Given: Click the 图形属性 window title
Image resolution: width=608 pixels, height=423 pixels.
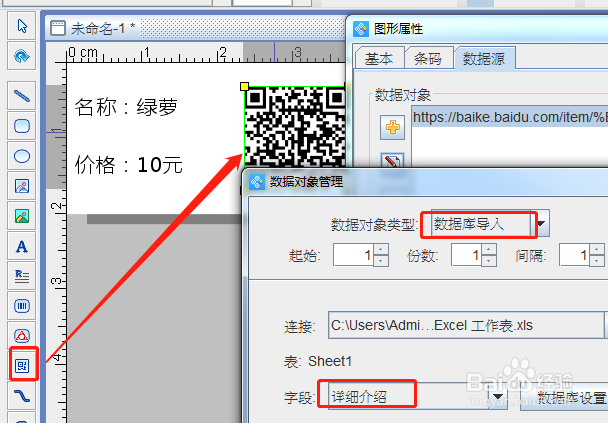Looking at the screenshot, I should coord(398,29).
